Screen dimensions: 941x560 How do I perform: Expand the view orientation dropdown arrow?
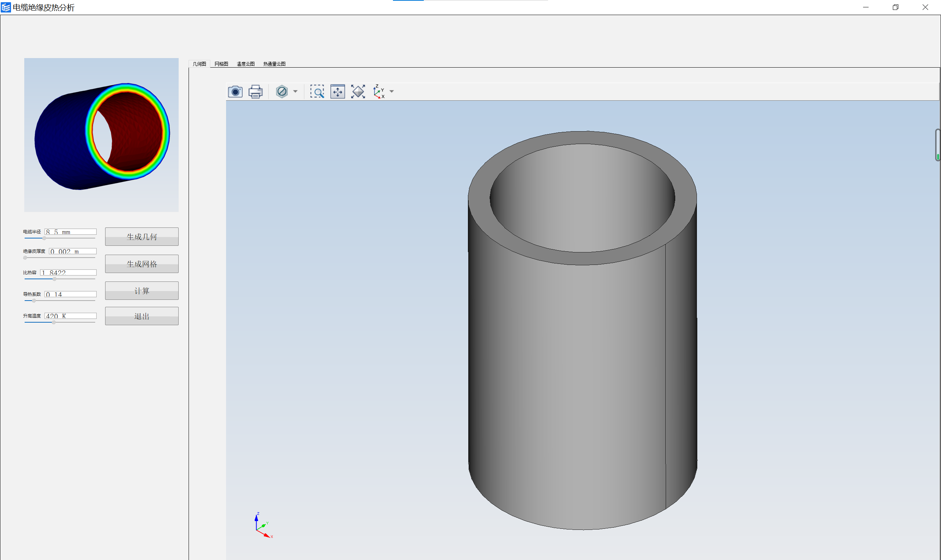click(391, 92)
